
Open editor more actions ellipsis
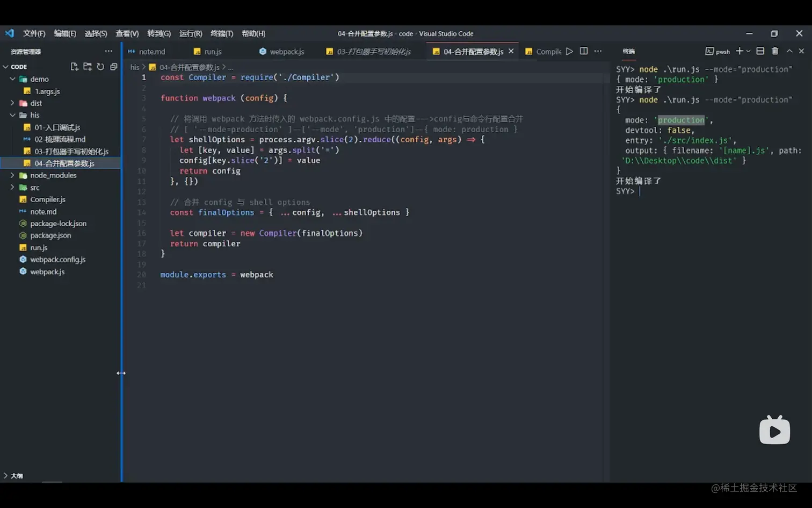598,51
